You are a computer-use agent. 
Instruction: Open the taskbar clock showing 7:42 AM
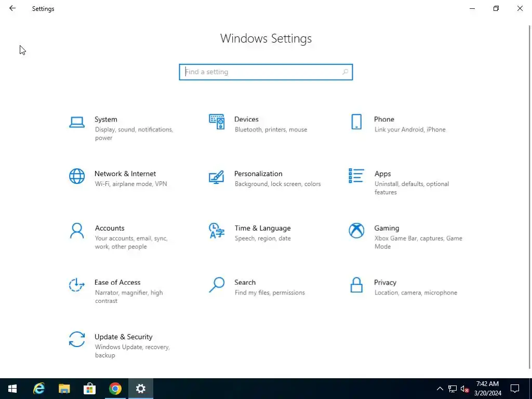point(487,389)
